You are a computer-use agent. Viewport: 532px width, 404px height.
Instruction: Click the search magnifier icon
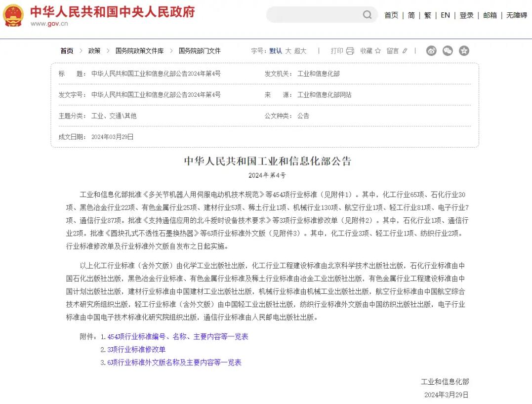point(367,15)
